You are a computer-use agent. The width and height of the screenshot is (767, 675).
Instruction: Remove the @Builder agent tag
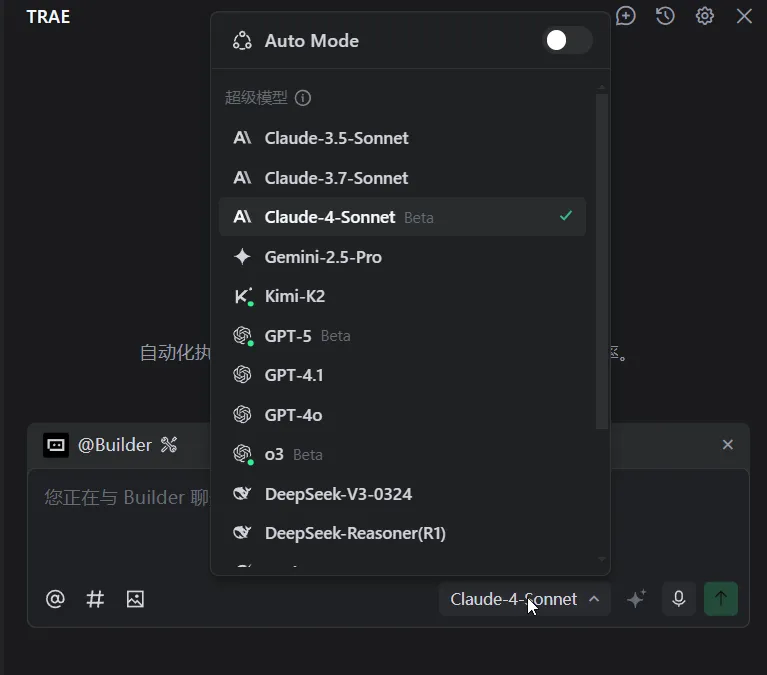tap(728, 445)
